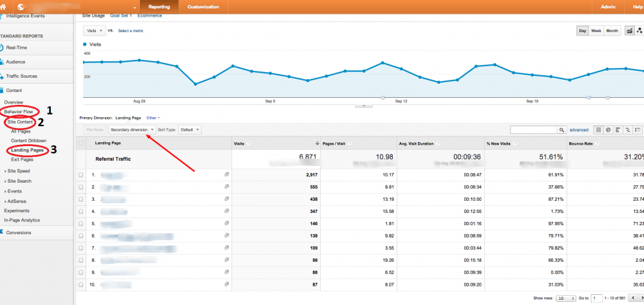Select the pie chart percentage view icon
644x305 pixels.
pyautogui.click(x=608, y=129)
